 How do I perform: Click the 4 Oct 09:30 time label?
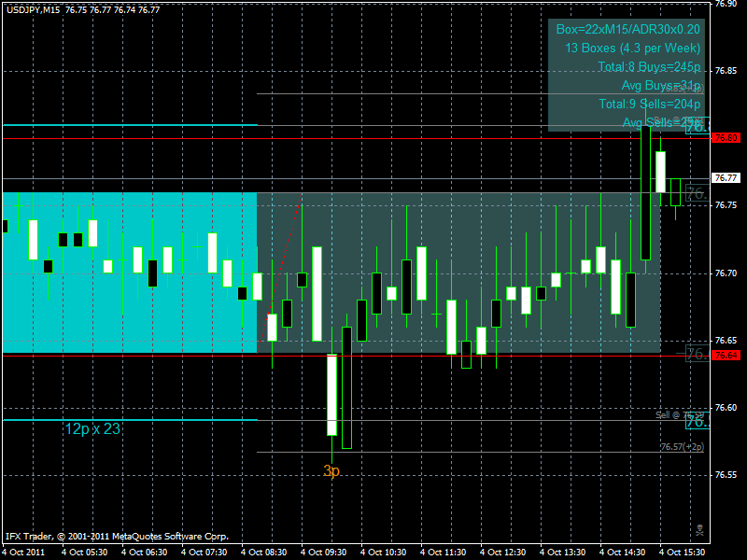tap(322, 552)
